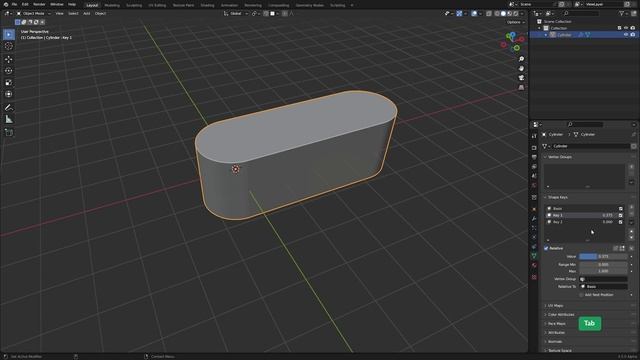Select the Measure tool
Screen dimensions: 640x360
[x=9, y=120]
